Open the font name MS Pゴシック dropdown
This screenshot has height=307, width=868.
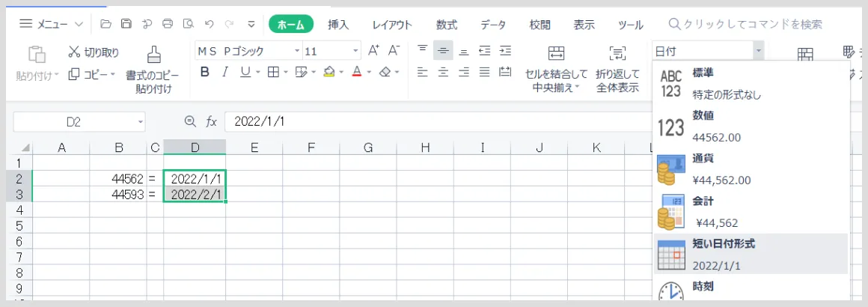(x=297, y=52)
